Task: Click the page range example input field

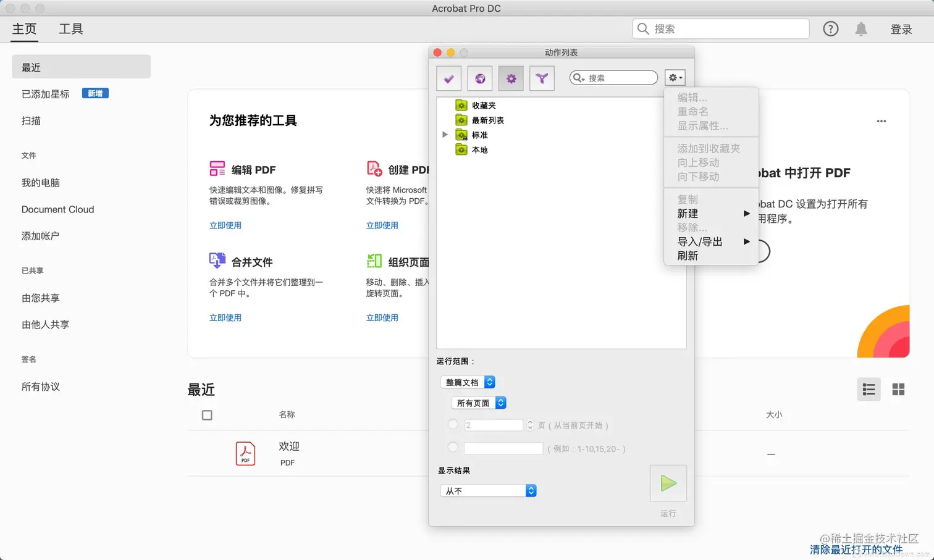Action: point(503,448)
